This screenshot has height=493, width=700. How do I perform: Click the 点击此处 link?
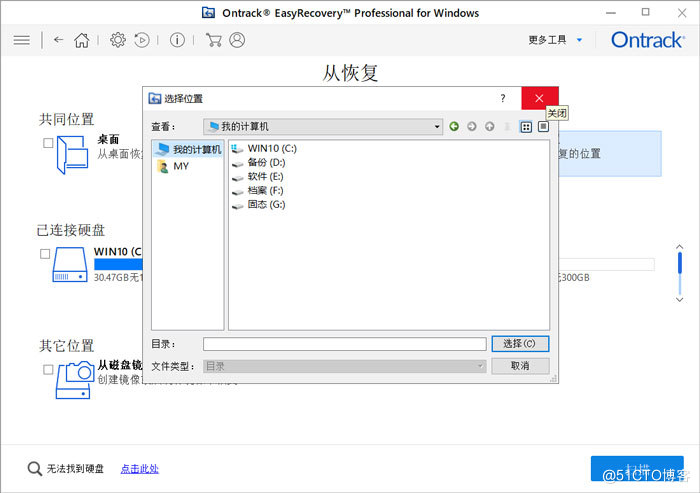(140, 469)
